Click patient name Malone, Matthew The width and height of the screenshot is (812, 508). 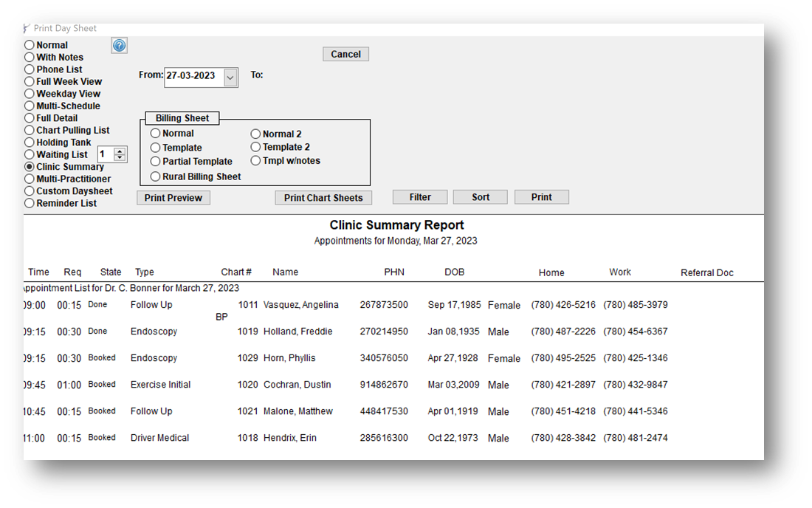click(298, 411)
